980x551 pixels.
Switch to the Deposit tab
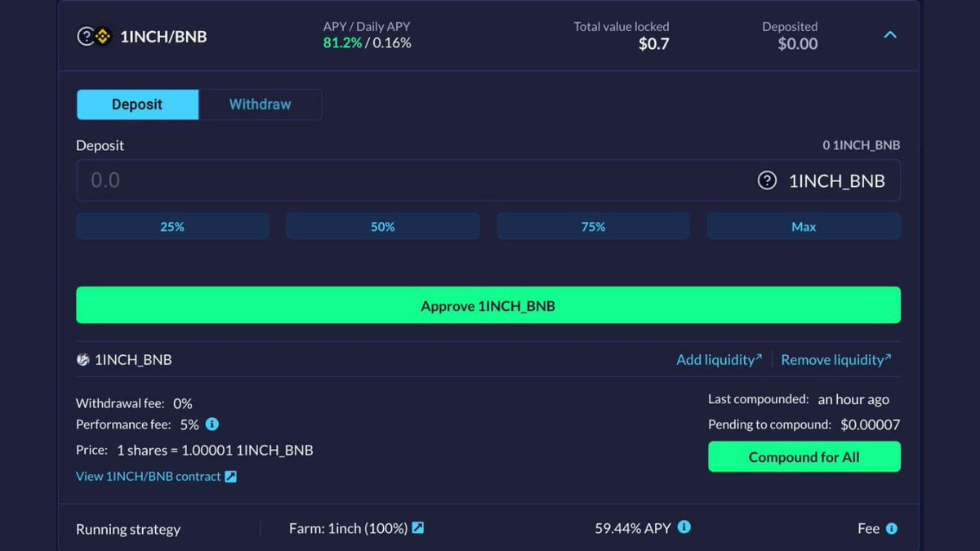pos(137,104)
